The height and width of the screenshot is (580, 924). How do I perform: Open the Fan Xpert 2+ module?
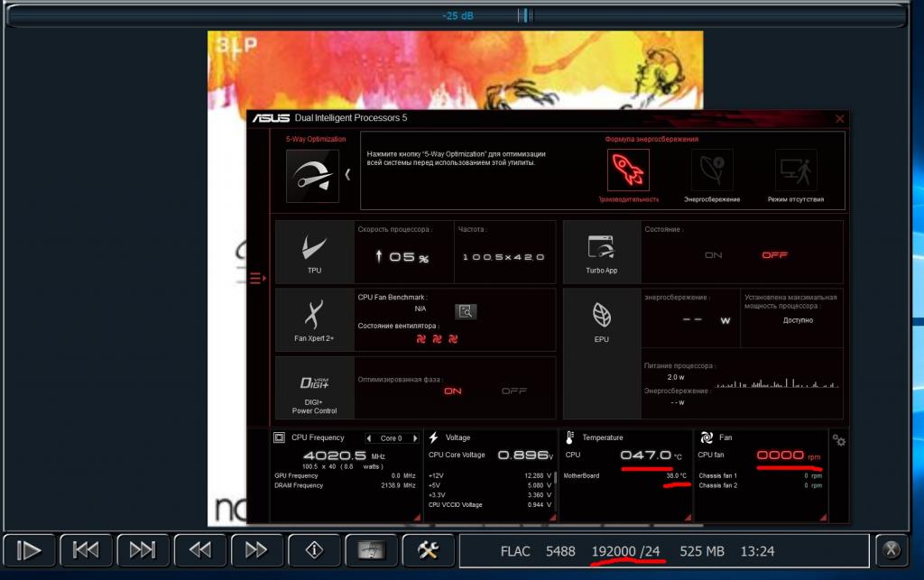pos(315,319)
